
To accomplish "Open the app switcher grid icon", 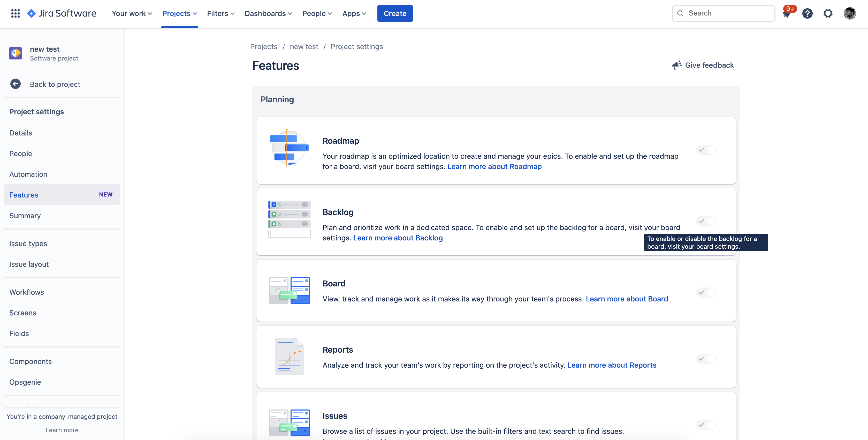I will 16,13.
